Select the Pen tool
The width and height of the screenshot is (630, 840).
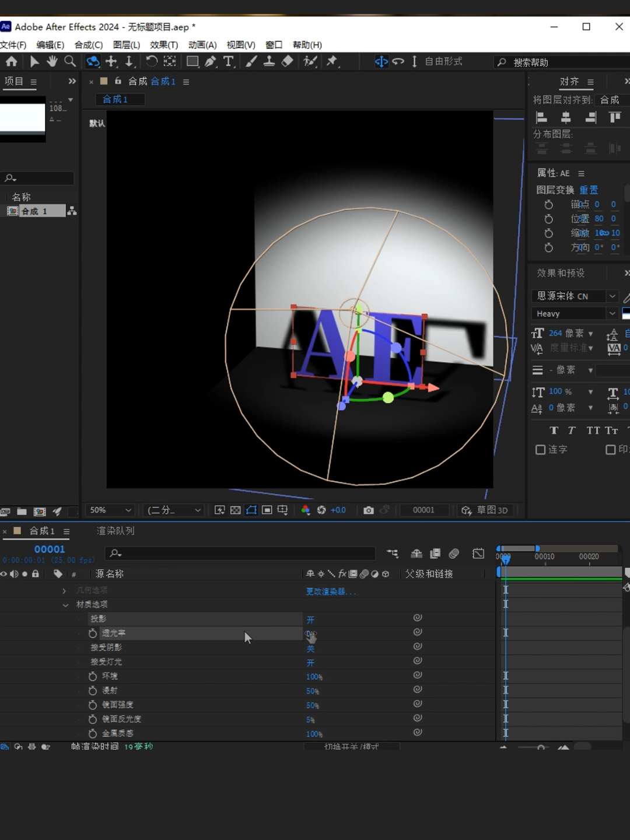[x=211, y=61]
